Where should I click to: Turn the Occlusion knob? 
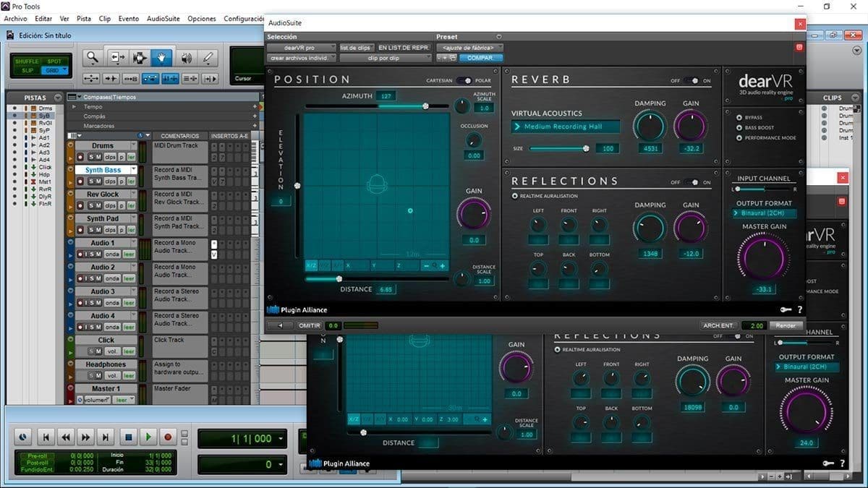click(474, 140)
